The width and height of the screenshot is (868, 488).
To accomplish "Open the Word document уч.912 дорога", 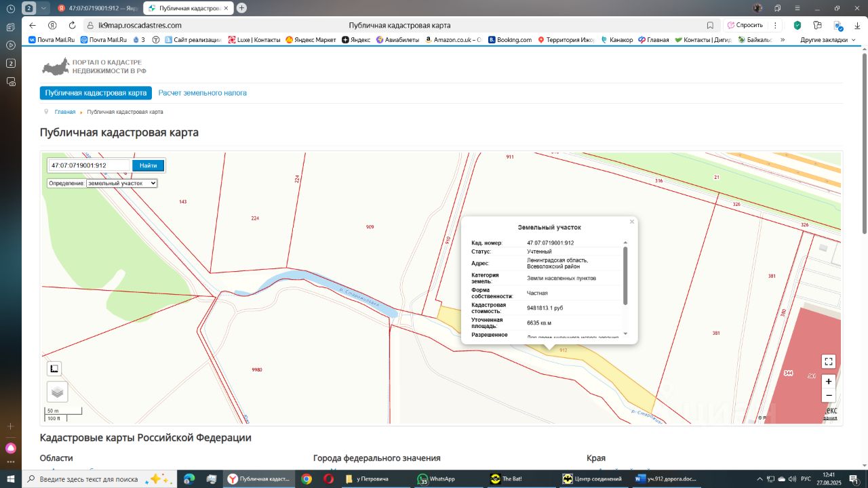I will pyautogui.click(x=666, y=479).
